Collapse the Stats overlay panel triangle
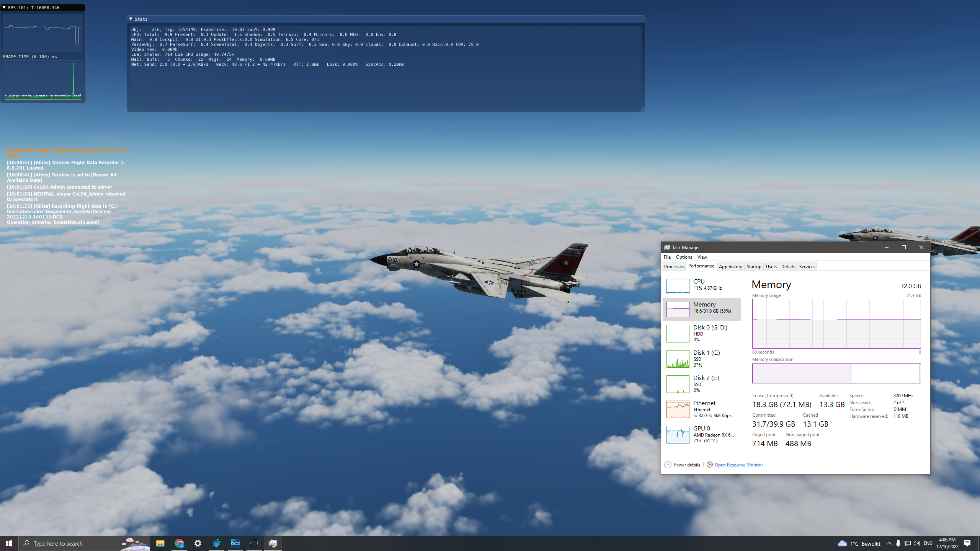The height and width of the screenshot is (551, 980). point(131,19)
